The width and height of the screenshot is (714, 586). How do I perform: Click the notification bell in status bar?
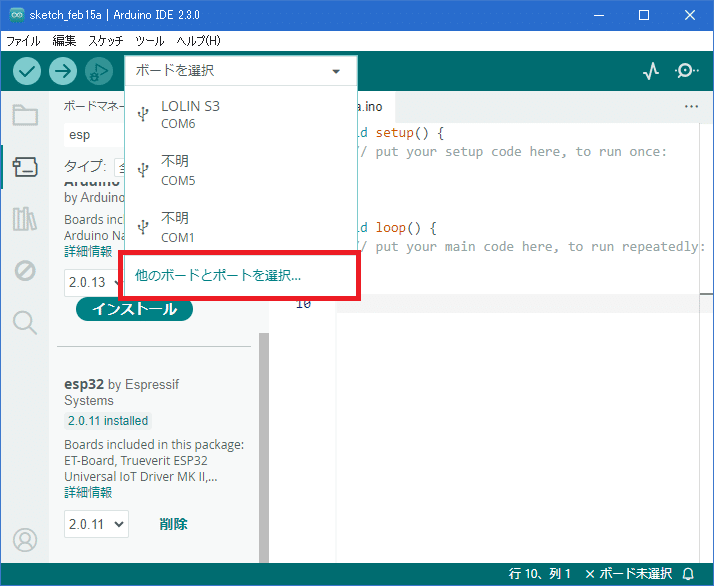pos(688,573)
